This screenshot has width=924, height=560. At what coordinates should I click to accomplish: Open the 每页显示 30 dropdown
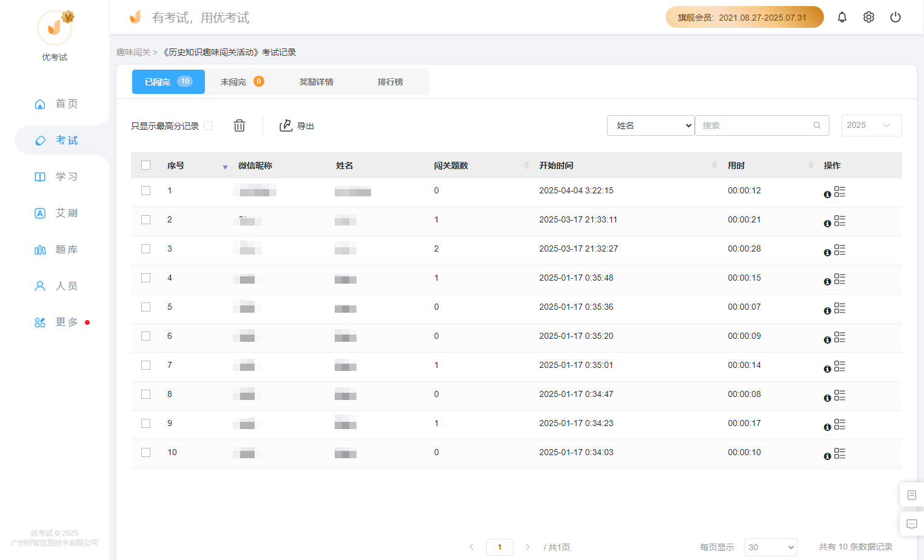[x=770, y=547]
